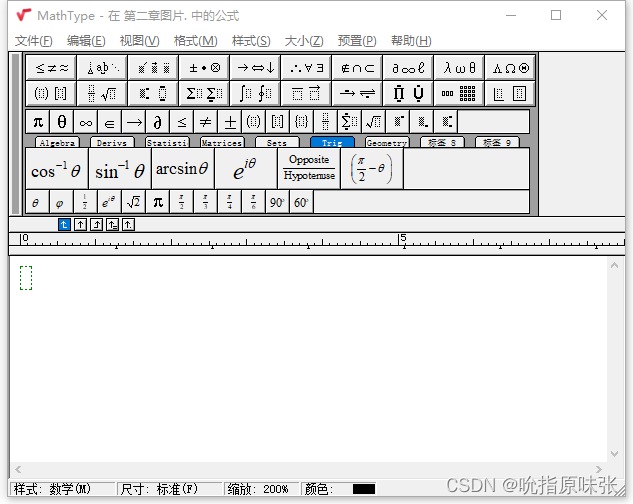Open the 大小(Z) menu

tap(304, 41)
